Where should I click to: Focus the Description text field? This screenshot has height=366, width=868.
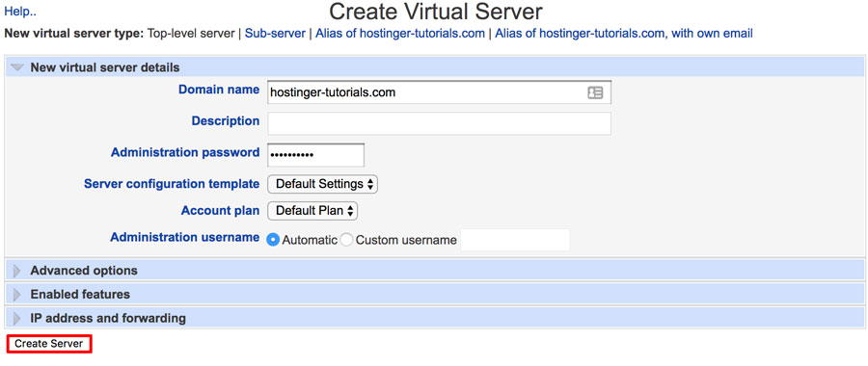(439, 123)
